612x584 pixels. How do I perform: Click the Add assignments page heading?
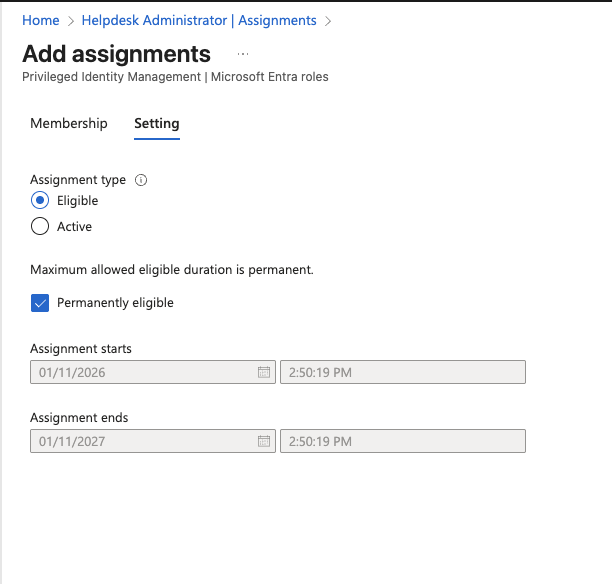pyautogui.click(x=116, y=54)
